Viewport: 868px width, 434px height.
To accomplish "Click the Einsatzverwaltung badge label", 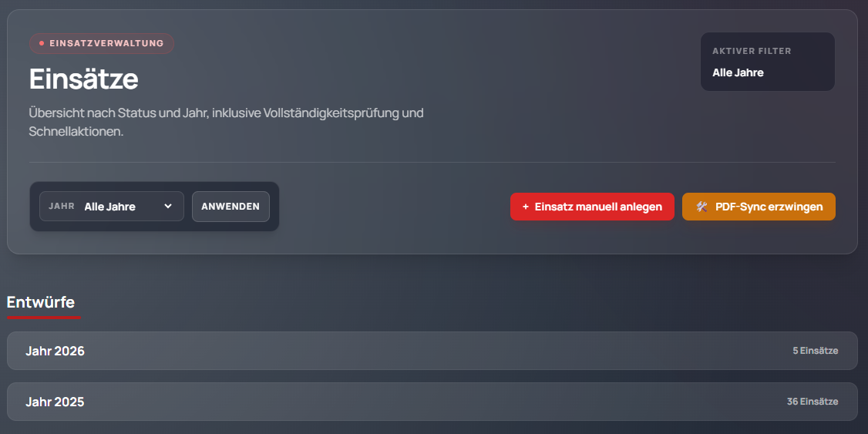I will coord(106,43).
